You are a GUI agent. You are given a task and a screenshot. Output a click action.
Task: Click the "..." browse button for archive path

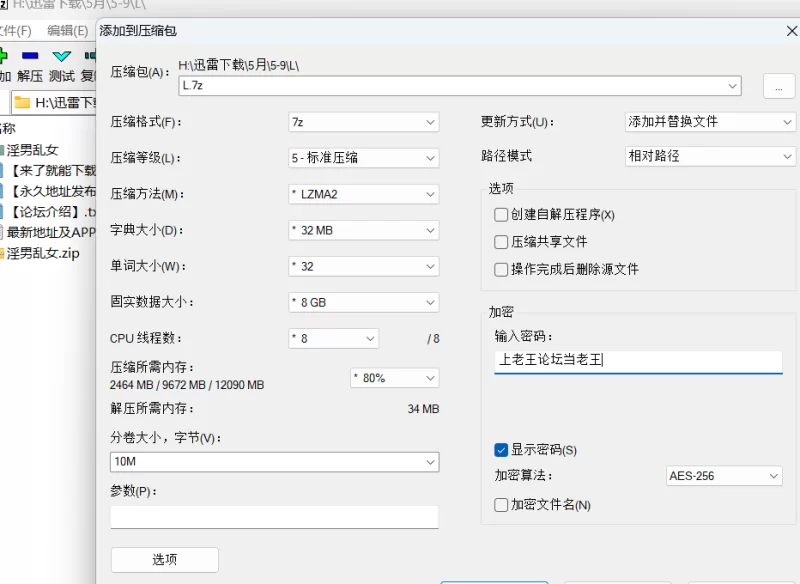coord(778,87)
